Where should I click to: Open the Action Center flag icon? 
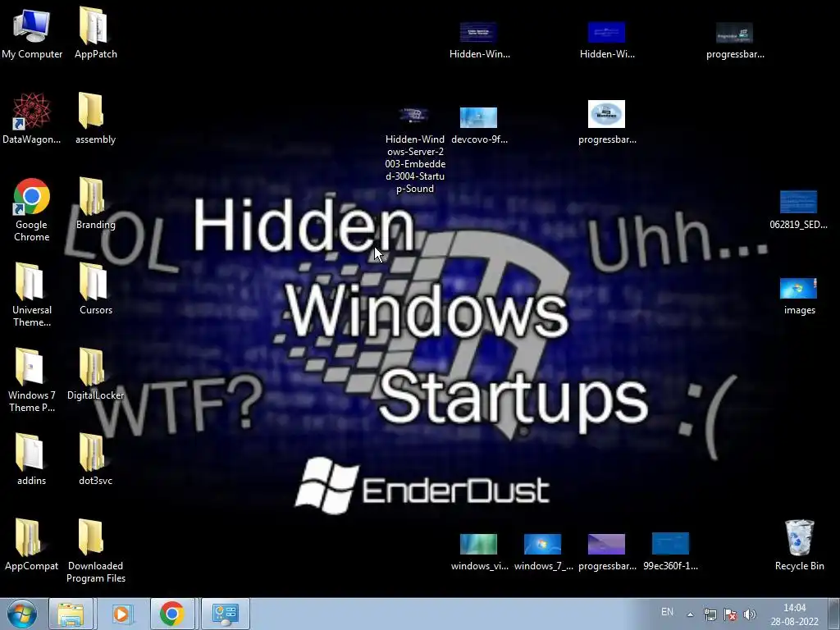(x=729, y=614)
